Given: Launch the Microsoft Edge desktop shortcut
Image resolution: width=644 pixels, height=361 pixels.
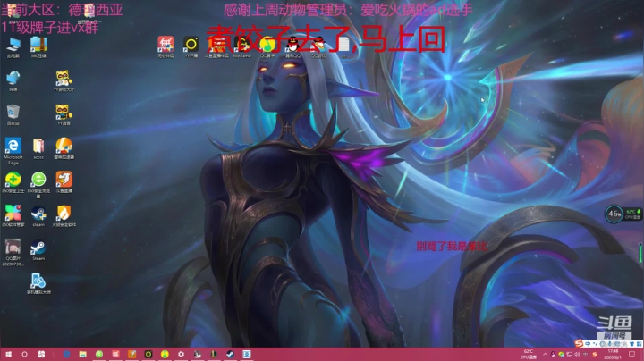Looking at the screenshot, I should 13,151.
